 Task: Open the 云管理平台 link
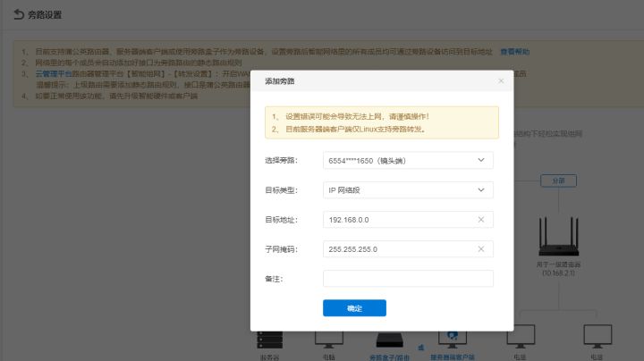42,75
